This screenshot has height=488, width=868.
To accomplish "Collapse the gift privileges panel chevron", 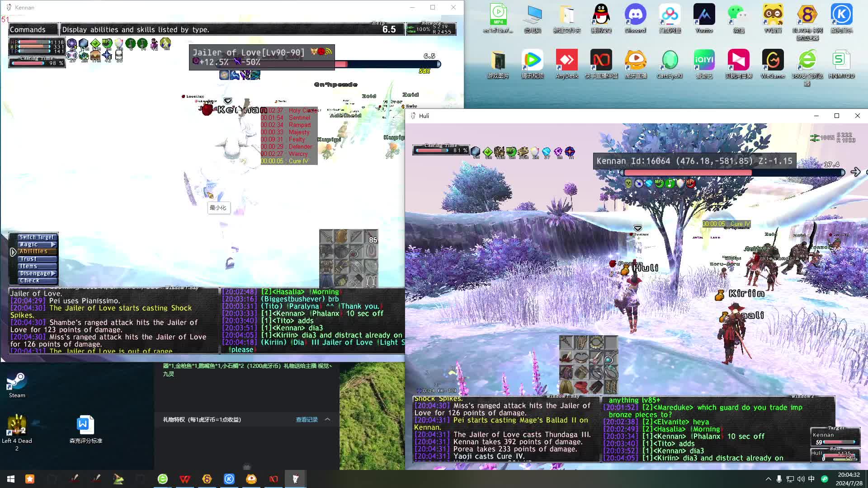I will click(x=328, y=419).
